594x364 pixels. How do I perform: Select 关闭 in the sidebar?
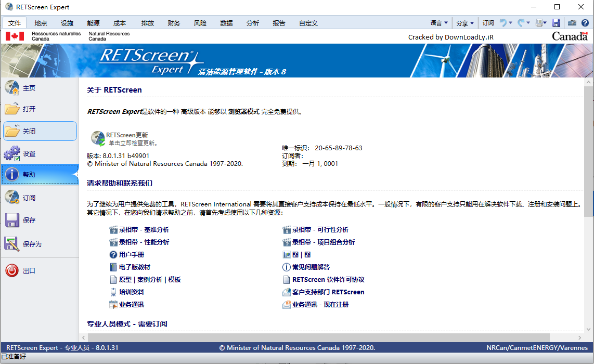coord(40,131)
